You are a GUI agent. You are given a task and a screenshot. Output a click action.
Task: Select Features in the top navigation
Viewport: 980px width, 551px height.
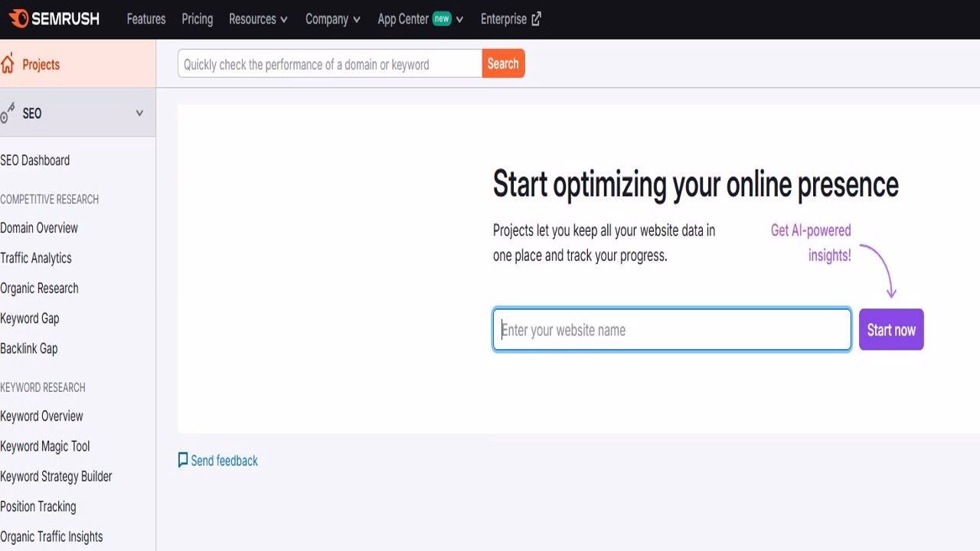(x=145, y=19)
